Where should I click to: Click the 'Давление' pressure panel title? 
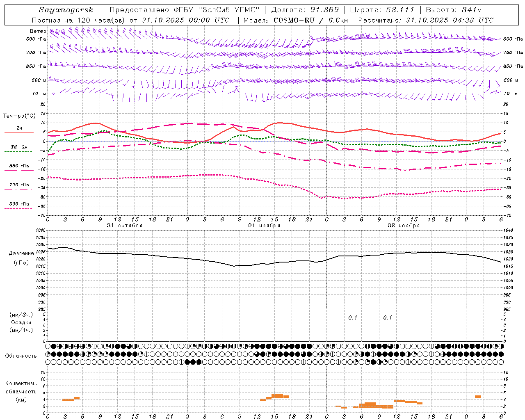(x=21, y=253)
